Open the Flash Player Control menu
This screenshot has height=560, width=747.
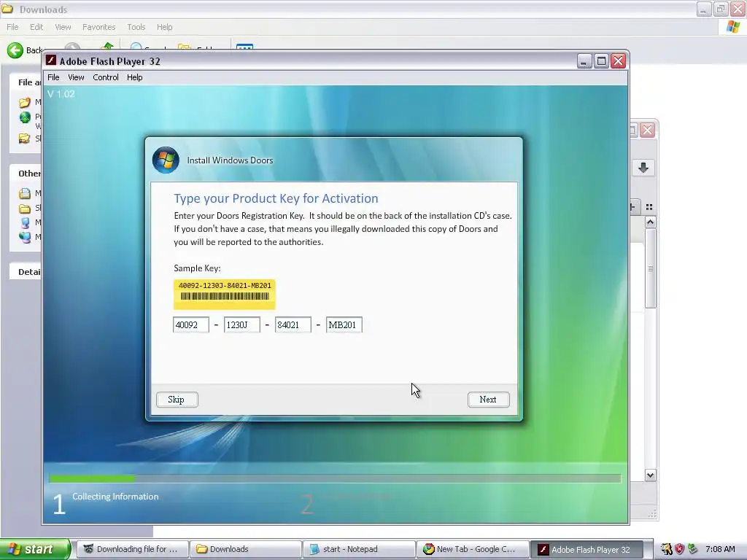(x=105, y=77)
